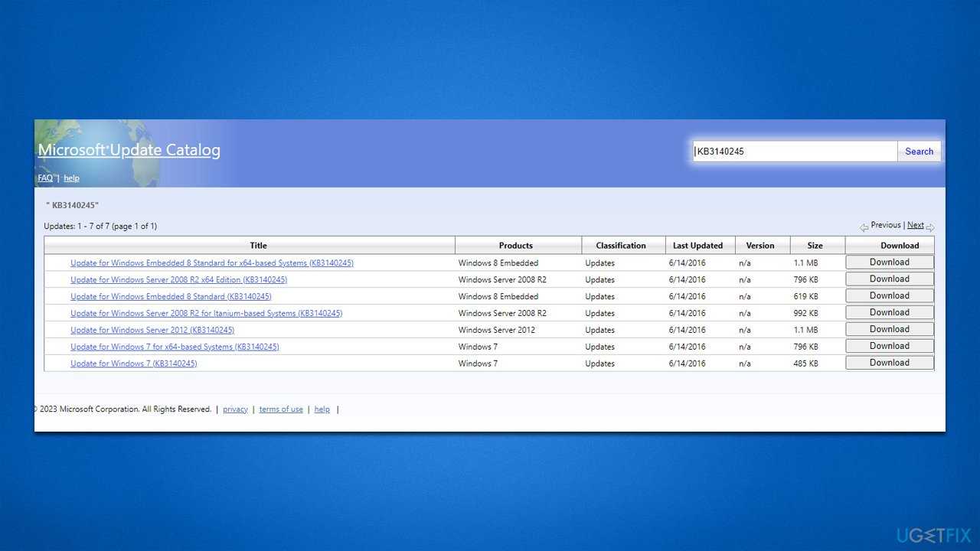
Task: Open the Update for Windows 7 (KB3140245) non-x64 link
Action: (134, 364)
